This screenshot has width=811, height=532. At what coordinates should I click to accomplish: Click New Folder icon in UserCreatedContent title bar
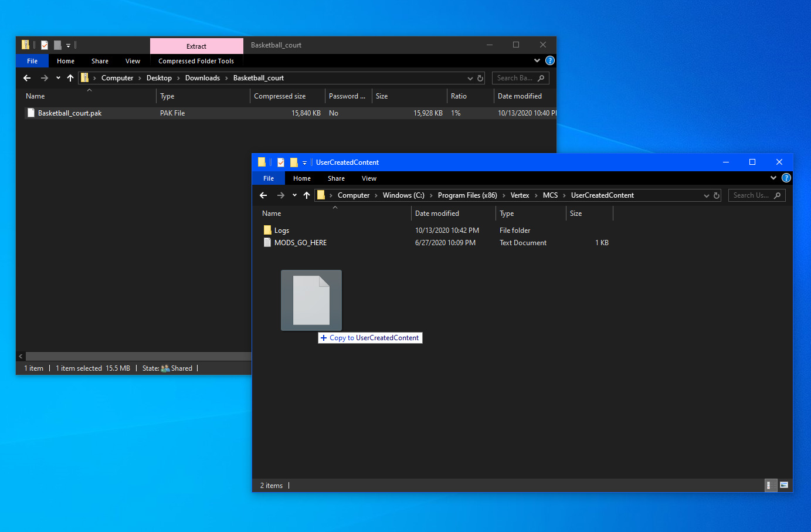294,162
